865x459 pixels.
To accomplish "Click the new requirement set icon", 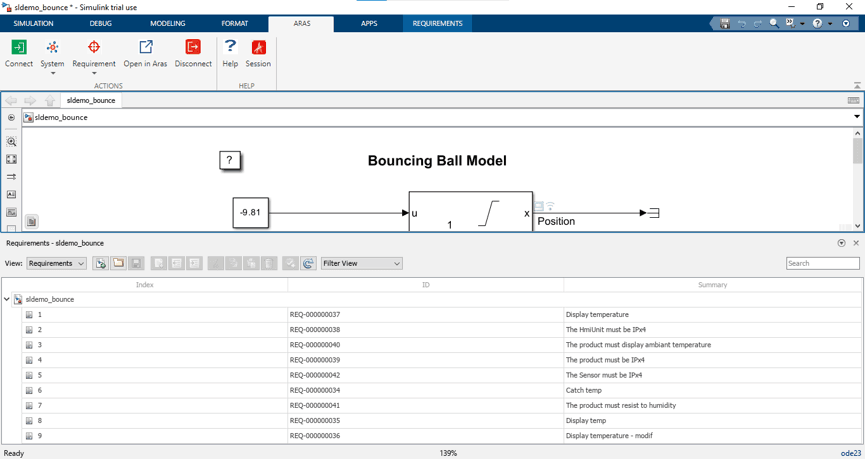I will pyautogui.click(x=100, y=263).
